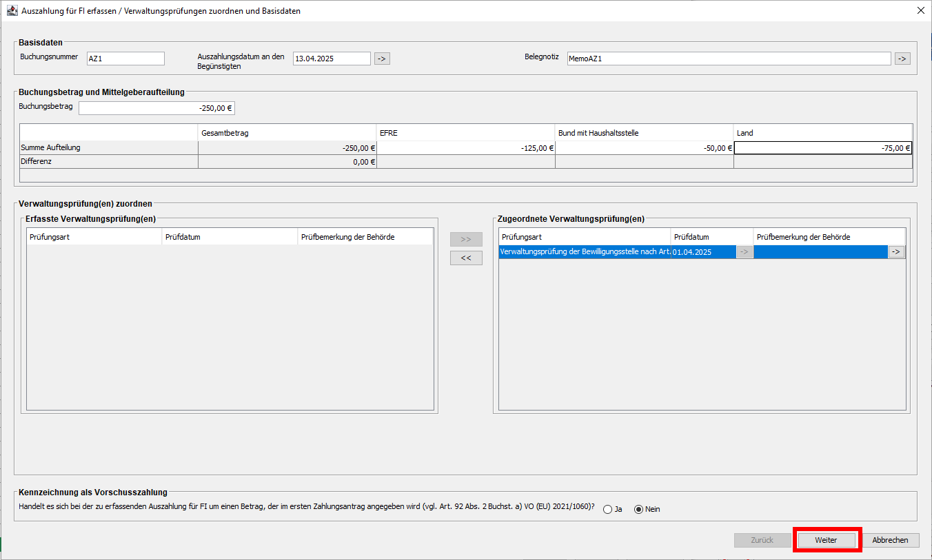Click the arrow button next to Auszahlungsdatum
Viewport: 932px width, 560px height.
[382, 59]
